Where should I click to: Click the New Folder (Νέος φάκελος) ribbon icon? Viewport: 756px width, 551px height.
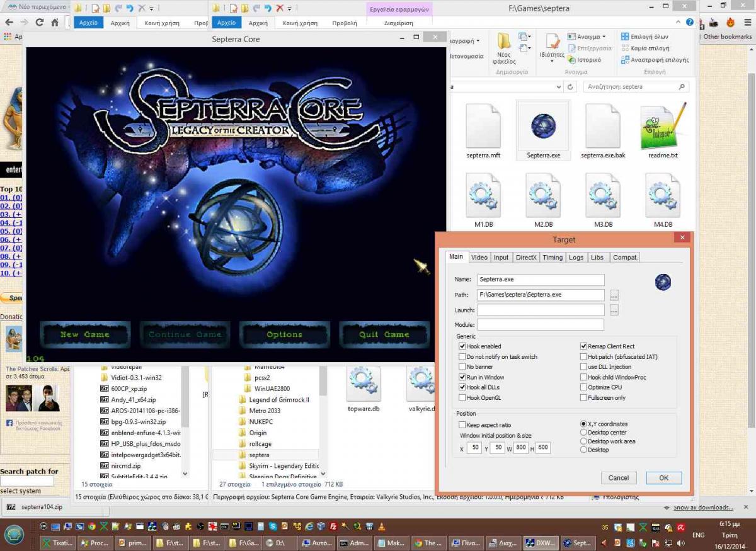pyautogui.click(x=505, y=42)
